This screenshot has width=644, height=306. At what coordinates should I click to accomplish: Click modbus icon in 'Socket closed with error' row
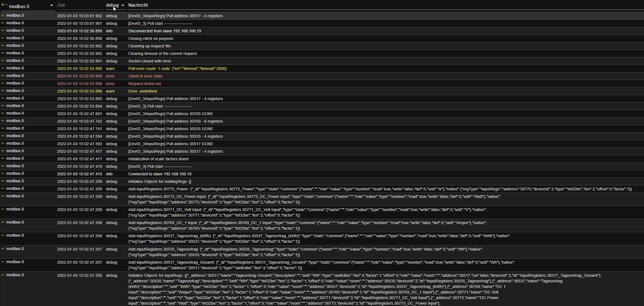4,61
